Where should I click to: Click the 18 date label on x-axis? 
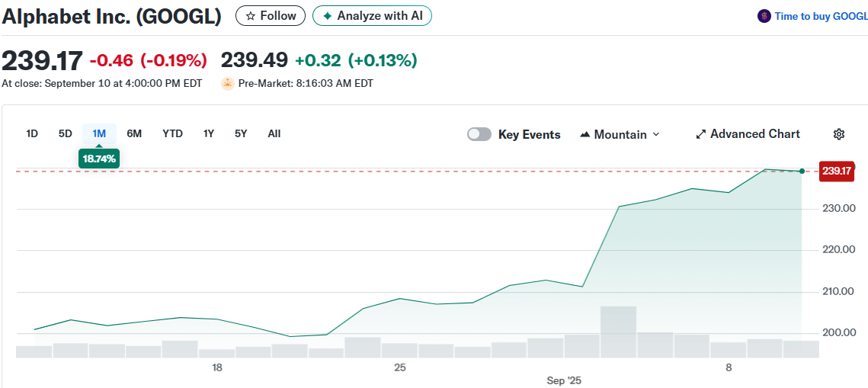tap(217, 367)
